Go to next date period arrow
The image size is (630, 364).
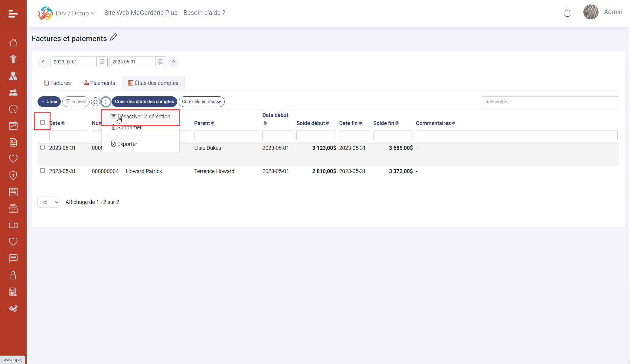tap(174, 62)
